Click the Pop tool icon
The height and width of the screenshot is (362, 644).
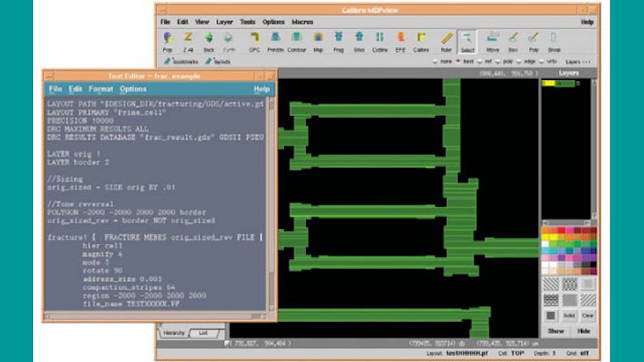coord(167,42)
